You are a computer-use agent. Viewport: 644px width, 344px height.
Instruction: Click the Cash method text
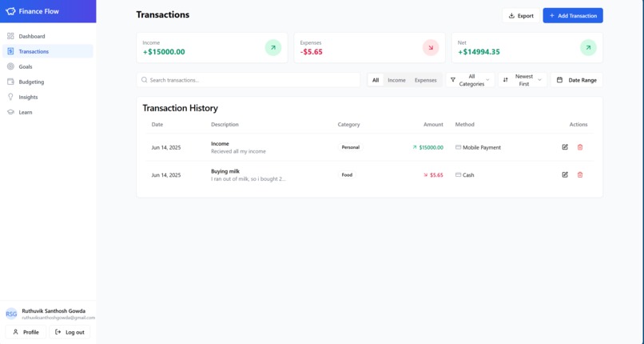[468, 175]
